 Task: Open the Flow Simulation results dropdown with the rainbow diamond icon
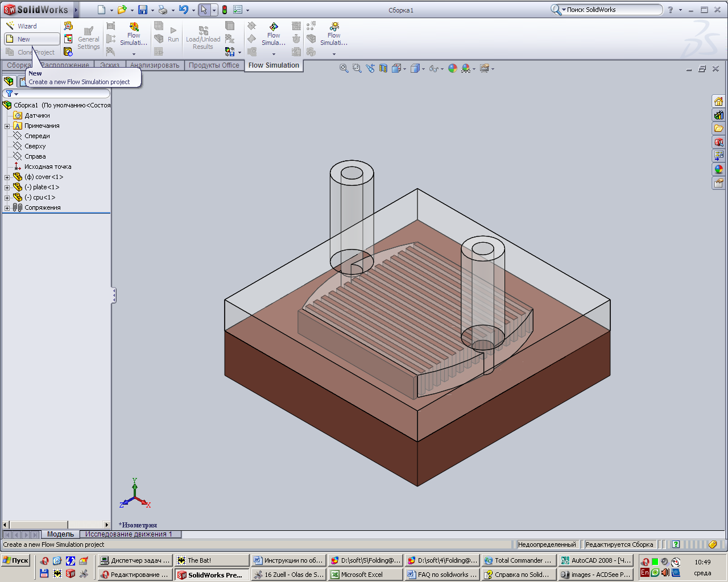pyautogui.click(x=274, y=39)
